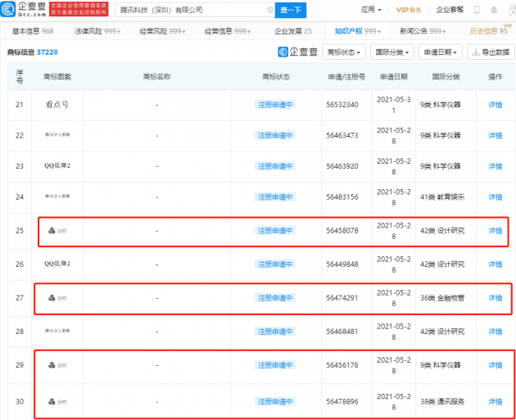Clear the search box with the X icon
This screenshot has width=516, height=420.
pyautogui.click(x=270, y=10)
